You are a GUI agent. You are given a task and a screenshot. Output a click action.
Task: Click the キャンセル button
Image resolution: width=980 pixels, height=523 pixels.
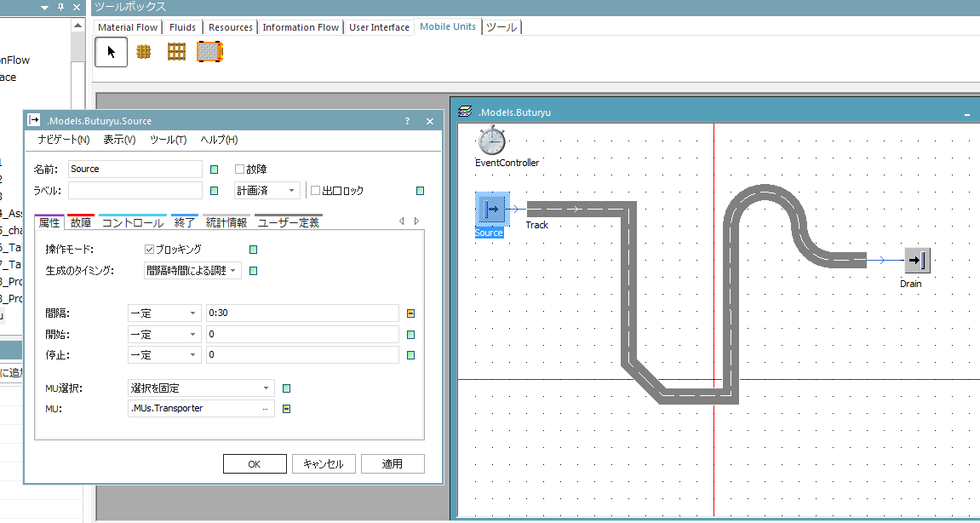point(324,463)
